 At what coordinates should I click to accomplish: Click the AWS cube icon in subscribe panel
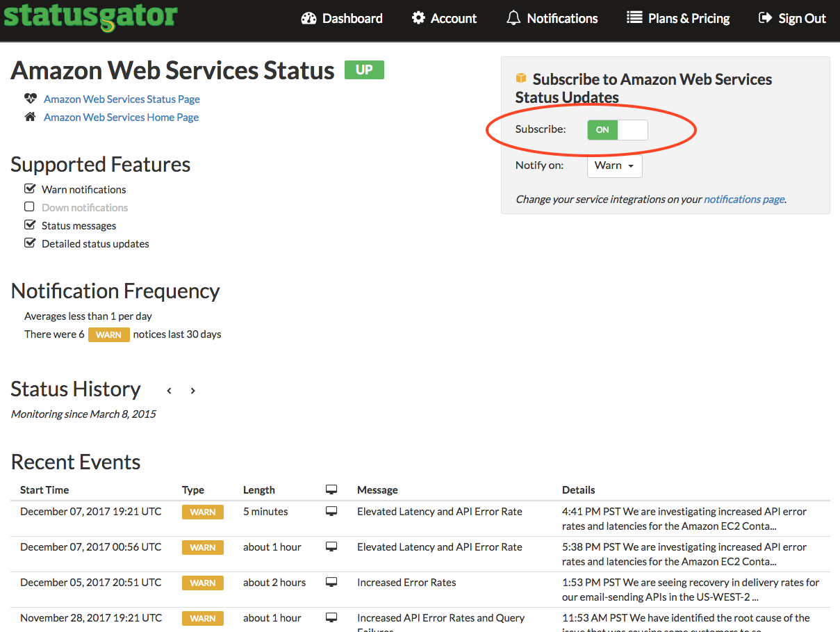click(x=521, y=78)
